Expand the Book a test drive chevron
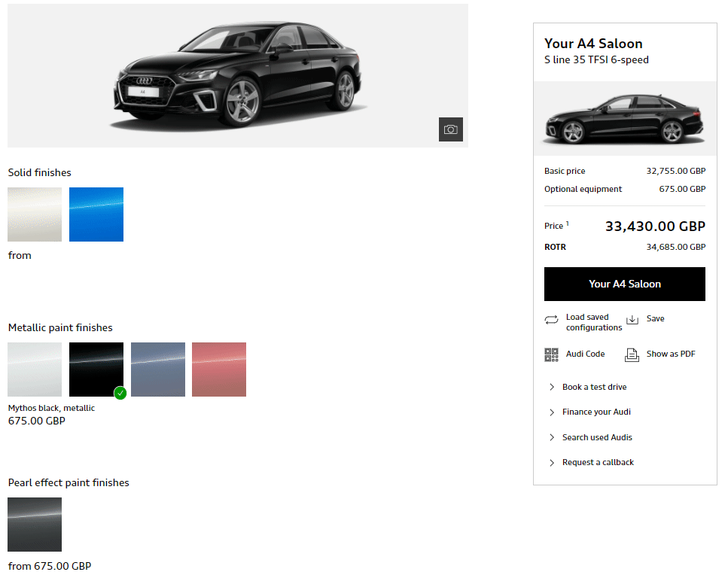This screenshot has width=728, height=584. pyautogui.click(x=552, y=387)
